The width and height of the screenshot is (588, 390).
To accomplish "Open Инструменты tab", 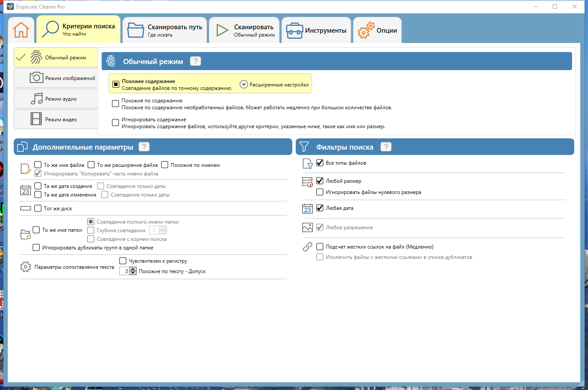I will click(x=316, y=30).
